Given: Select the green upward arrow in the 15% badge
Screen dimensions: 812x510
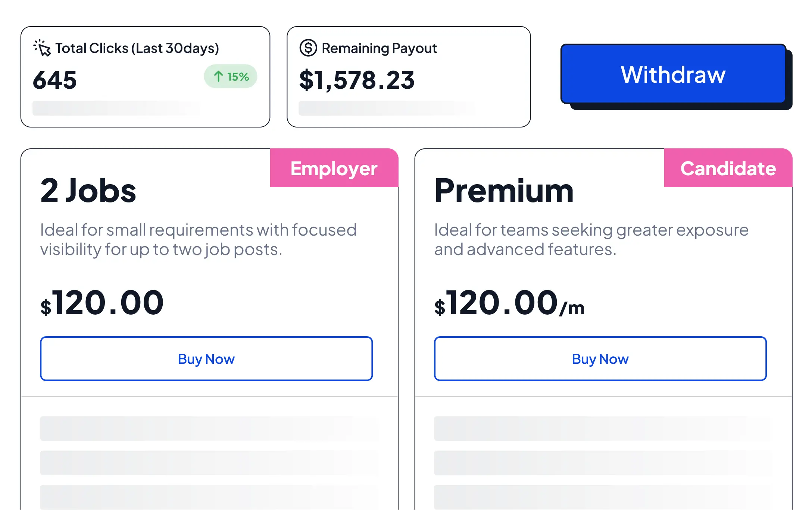Looking at the screenshot, I should pyautogui.click(x=219, y=76).
